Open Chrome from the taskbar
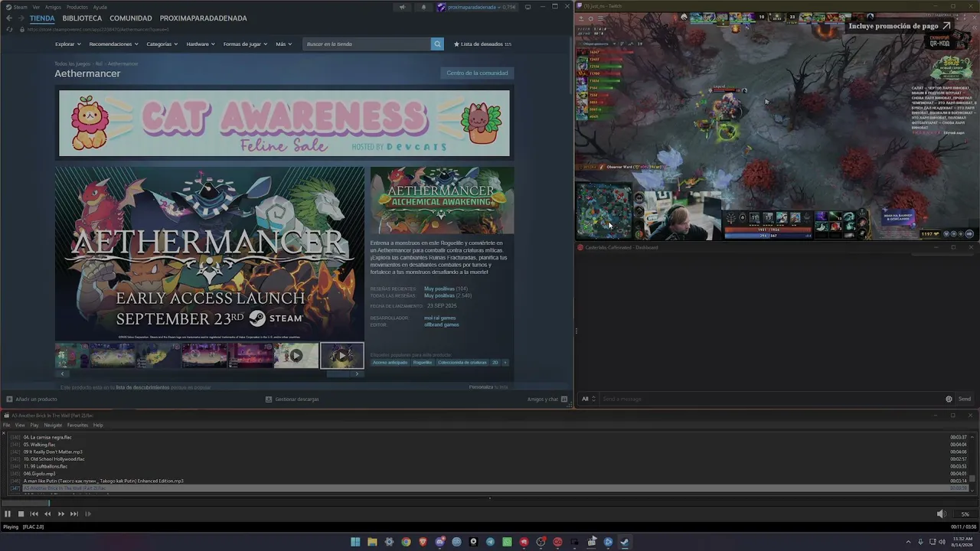Viewport: 980px width, 551px height. click(x=406, y=542)
